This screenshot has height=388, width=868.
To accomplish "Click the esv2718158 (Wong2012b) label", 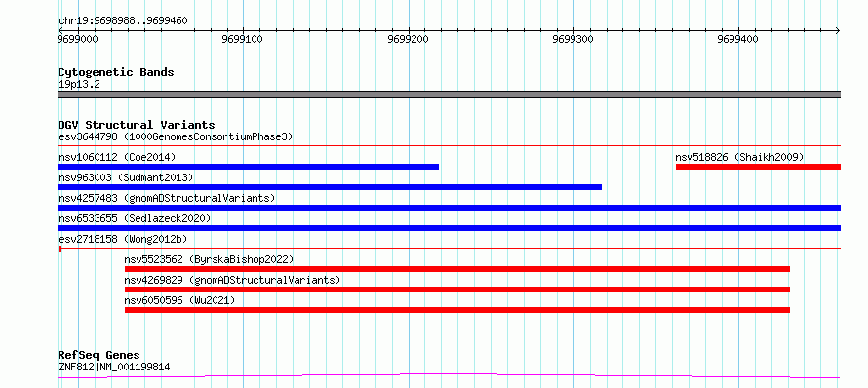I will pos(124,239).
